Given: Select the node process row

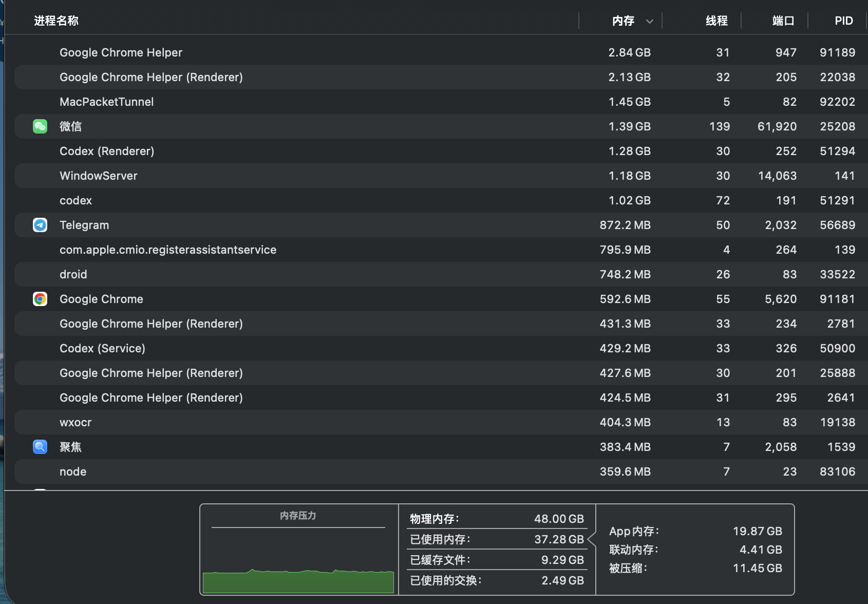Looking at the screenshot, I should [x=440, y=471].
